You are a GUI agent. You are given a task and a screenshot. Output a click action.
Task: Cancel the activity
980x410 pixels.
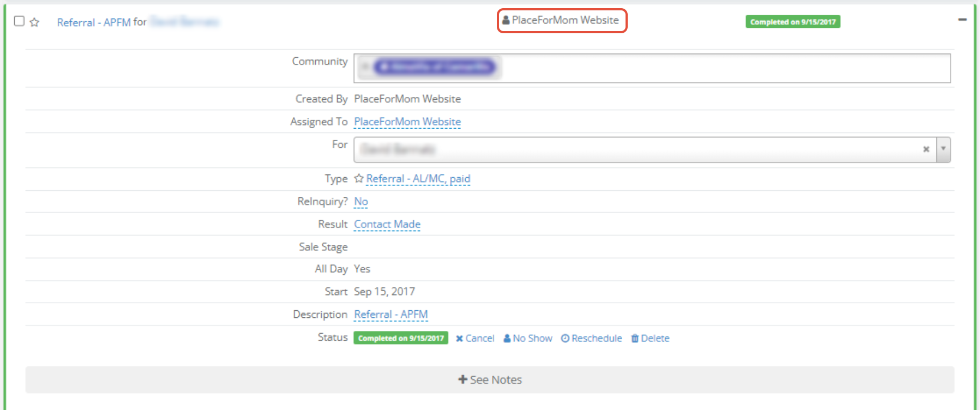[475, 339]
